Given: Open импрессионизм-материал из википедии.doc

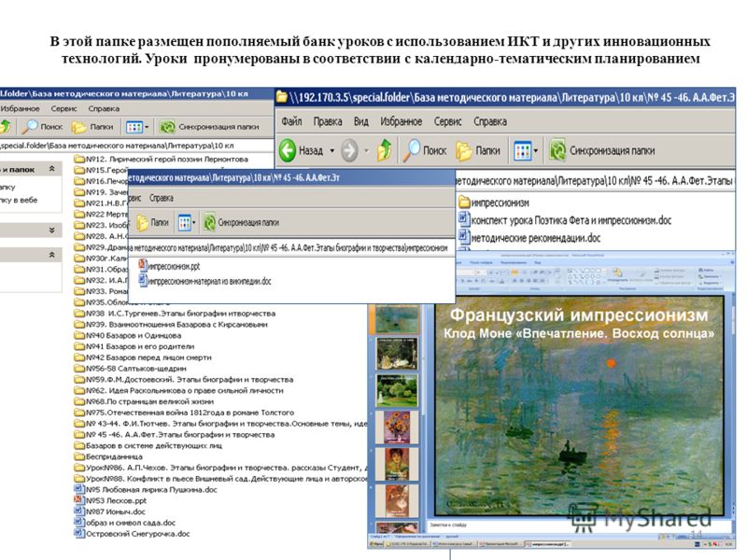Looking at the screenshot, I should pos(204,281).
